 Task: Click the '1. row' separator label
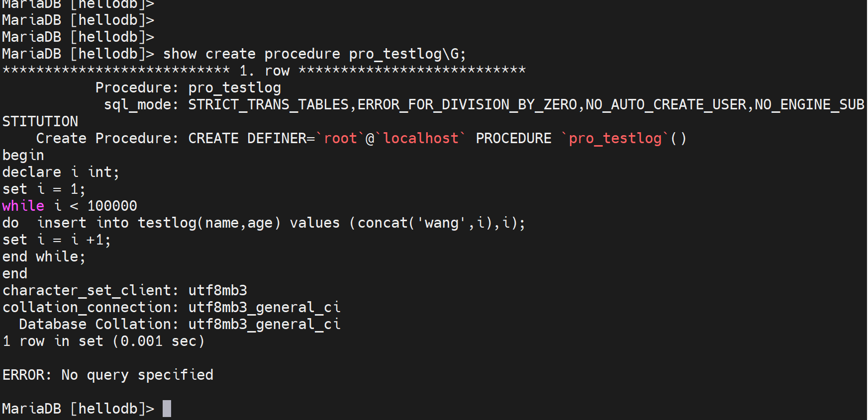tap(264, 71)
